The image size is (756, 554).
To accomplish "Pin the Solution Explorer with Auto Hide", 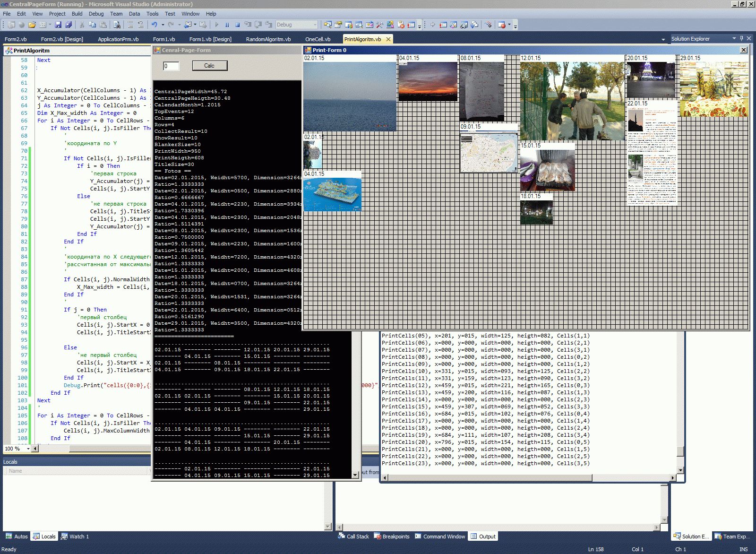I will click(x=741, y=38).
